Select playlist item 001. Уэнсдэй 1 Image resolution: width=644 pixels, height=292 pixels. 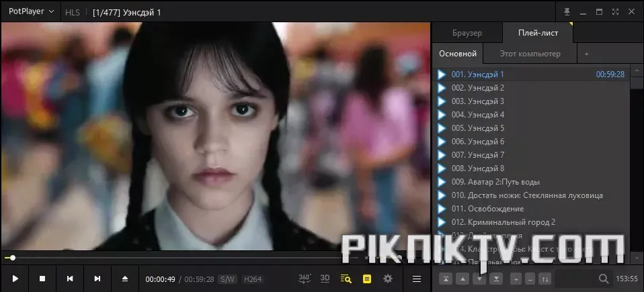(x=531, y=75)
